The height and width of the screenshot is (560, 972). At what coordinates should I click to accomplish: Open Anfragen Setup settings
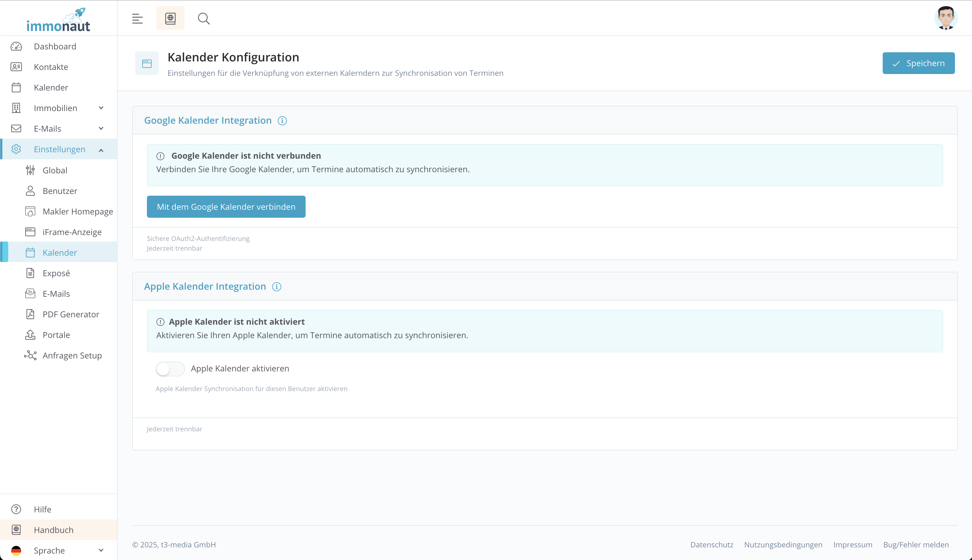click(72, 356)
